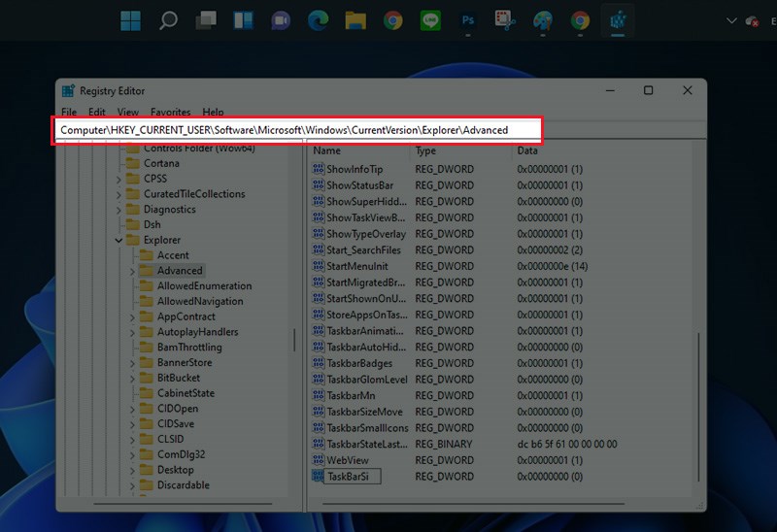The image size is (777, 532).
Task: Click the values pane vertical scrollbar
Action: 697,408
